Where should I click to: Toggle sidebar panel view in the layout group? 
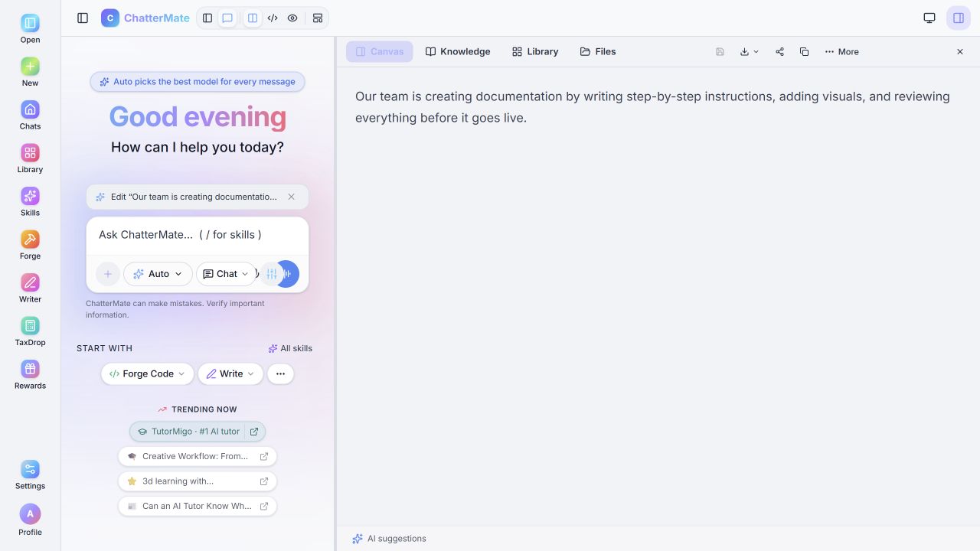point(207,18)
